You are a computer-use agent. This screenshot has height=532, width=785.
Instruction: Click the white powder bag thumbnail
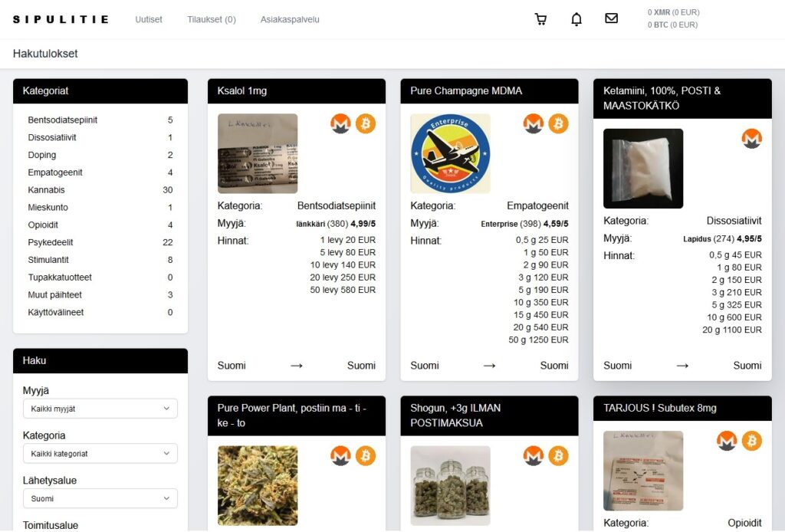tap(643, 169)
